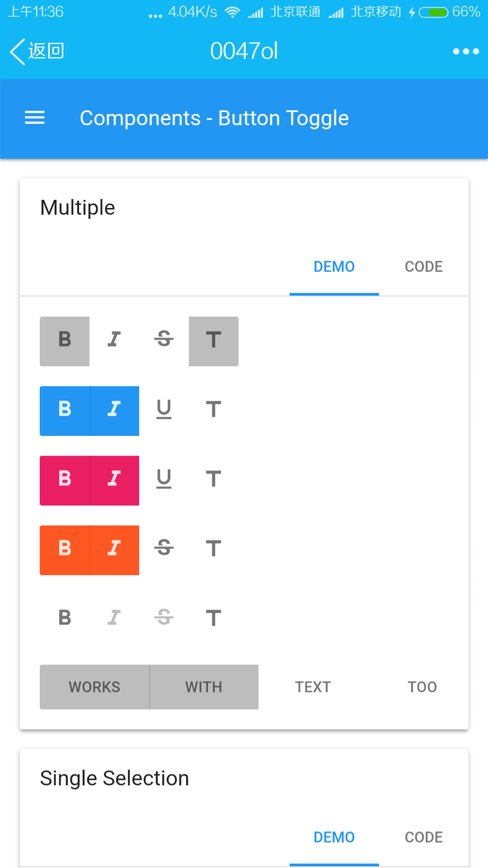The image size is (488, 868).
Task: Tap the 返回 back button
Action: pyautogui.click(x=36, y=51)
